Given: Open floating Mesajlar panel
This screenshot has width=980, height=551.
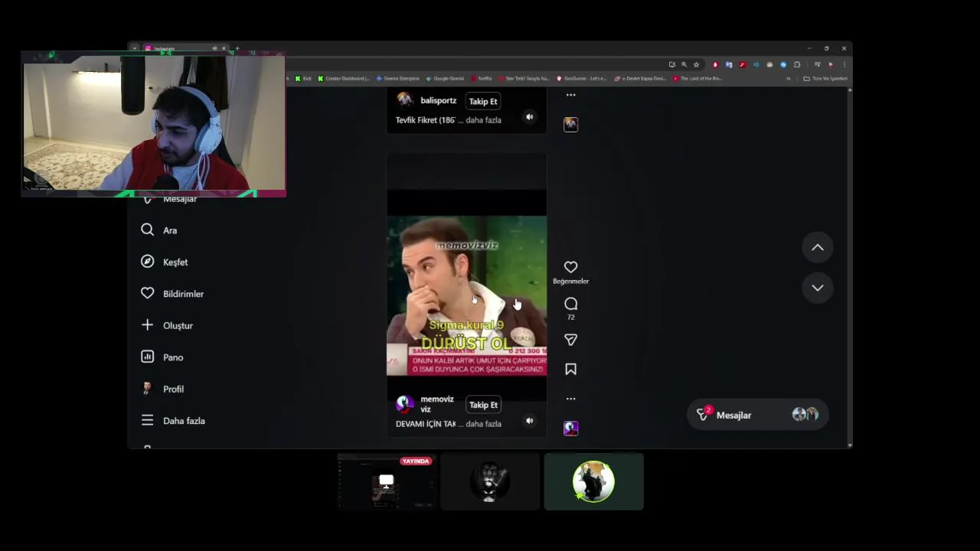Looking at the screenshot, I should [x=758, y=415].
